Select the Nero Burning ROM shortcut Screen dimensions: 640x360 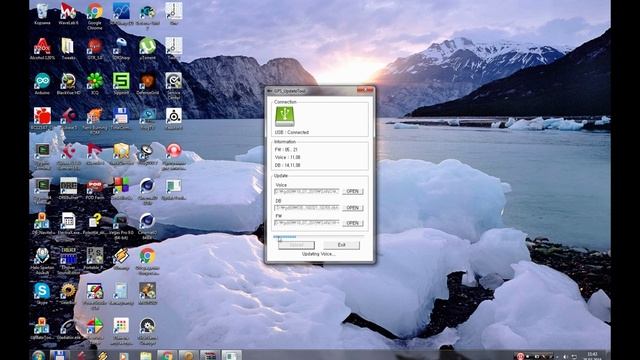95,121
